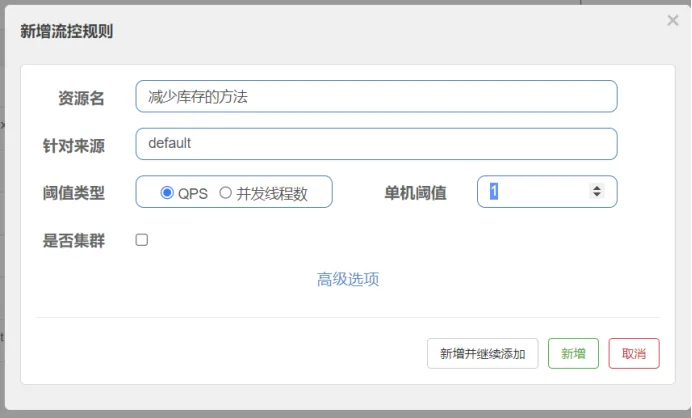Click the 单机阈值 number field
The width and height of the screenshot is (692, 418).
[547, 192]
